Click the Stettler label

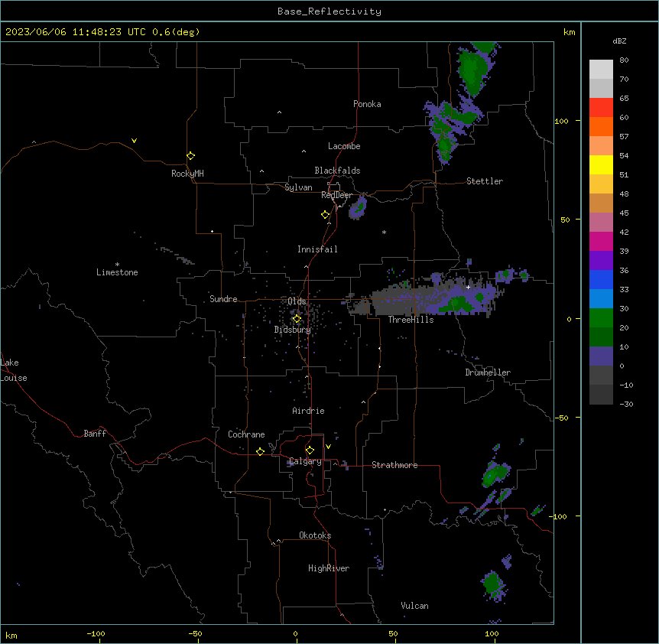[x=485, y=181]
